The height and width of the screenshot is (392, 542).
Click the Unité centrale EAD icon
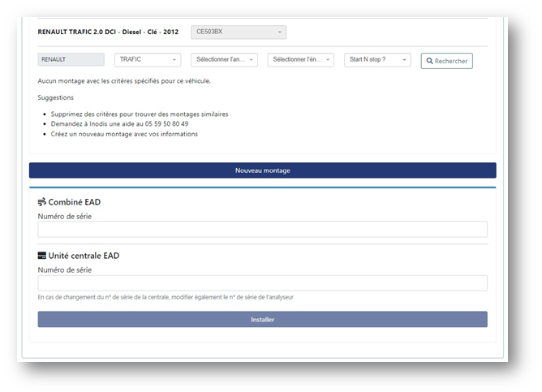42,256
